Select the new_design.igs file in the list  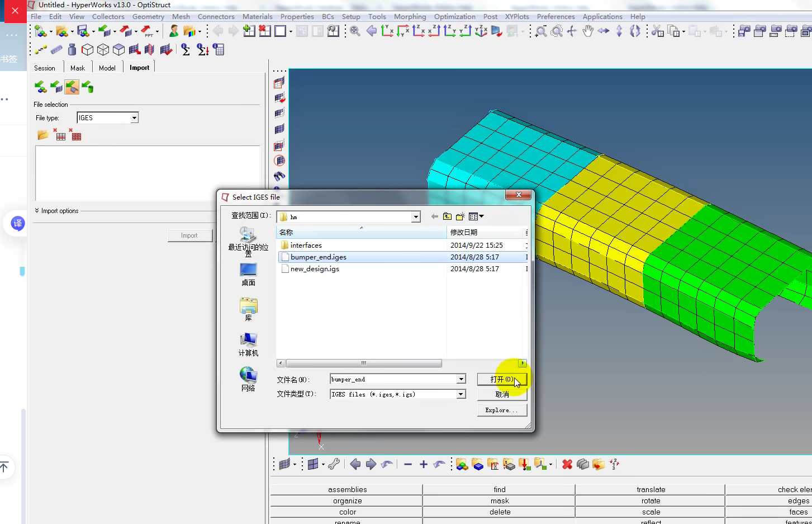click(x=315, y=269)
